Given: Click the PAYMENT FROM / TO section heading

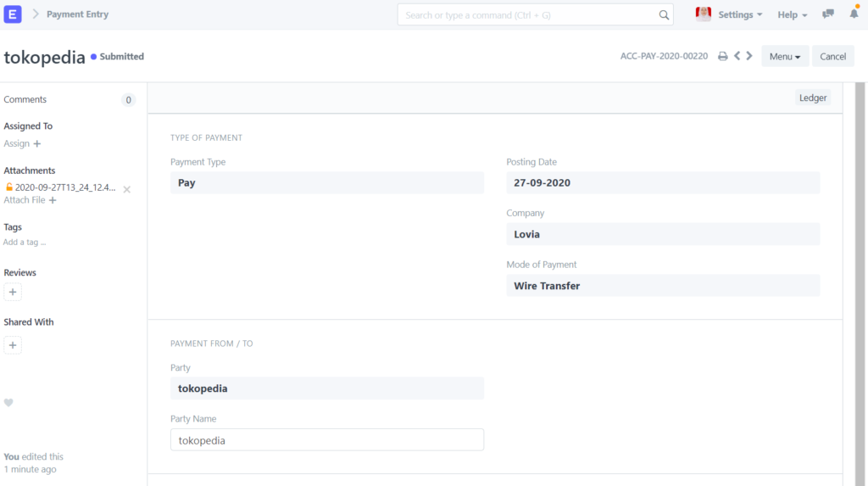Looking at the screenshot, I should [211, 344].
